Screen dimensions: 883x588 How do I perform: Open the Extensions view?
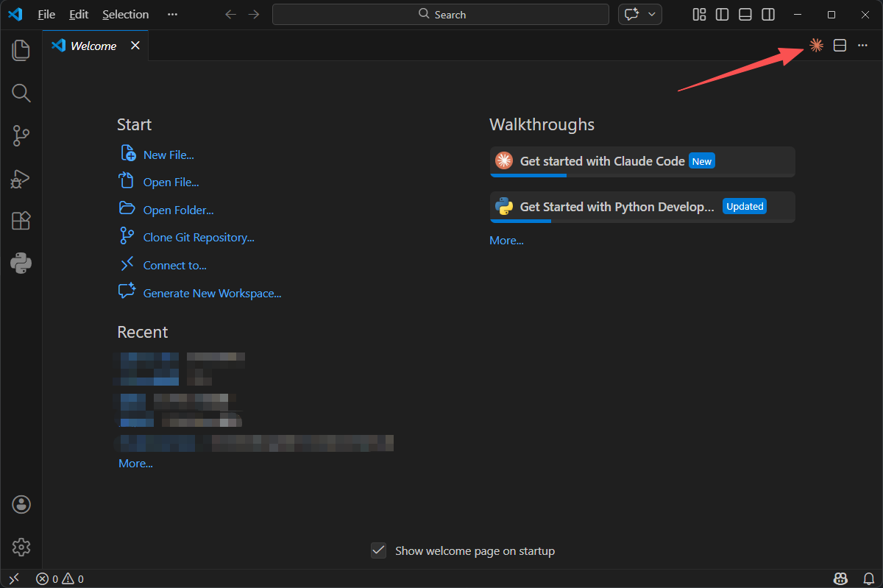[21, 221]
